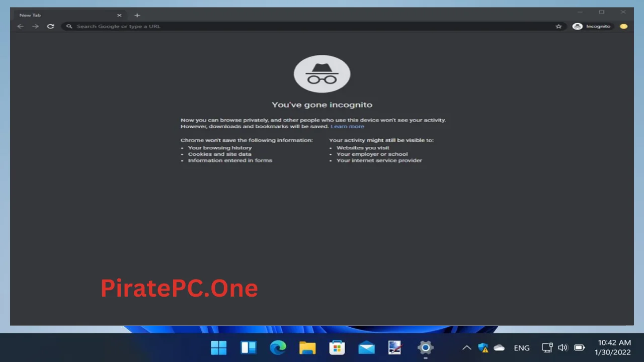
Task: Open the Settings gear on the taskbar
Action: point(425,347)
